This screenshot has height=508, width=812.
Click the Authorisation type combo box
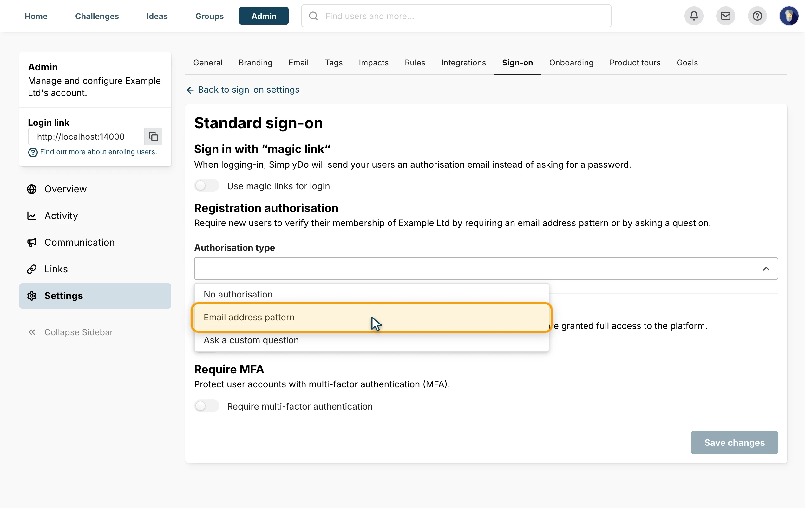[x=486, y=269]
